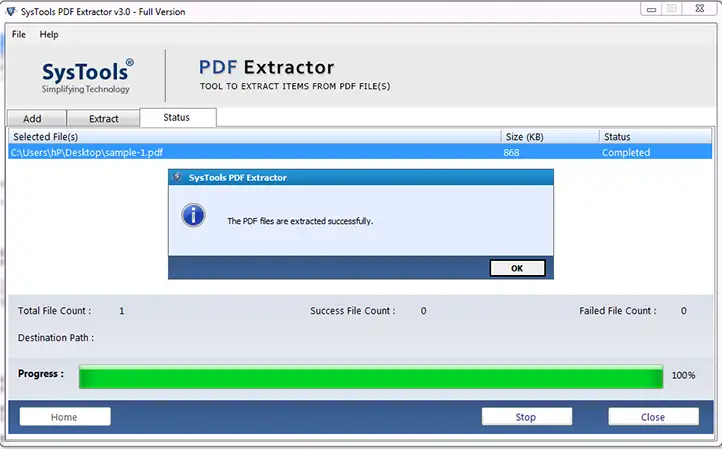Click the SysTools logo
Viewport: 722px width, 449px height.
click(87, 76)
